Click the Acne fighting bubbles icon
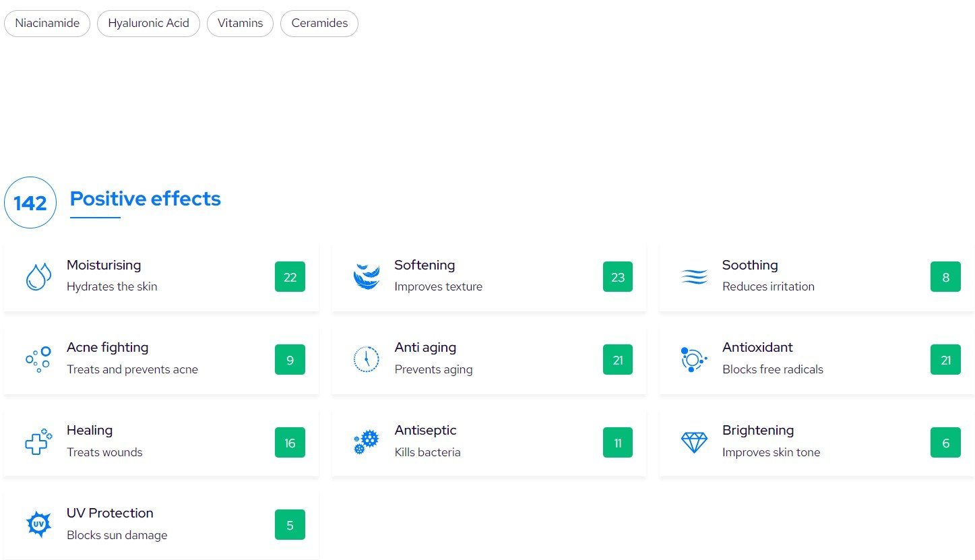 click(x=38, y=360)
